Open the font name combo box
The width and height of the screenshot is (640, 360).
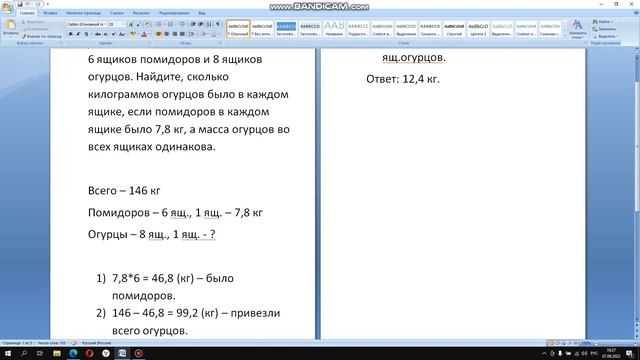point(87,24)
